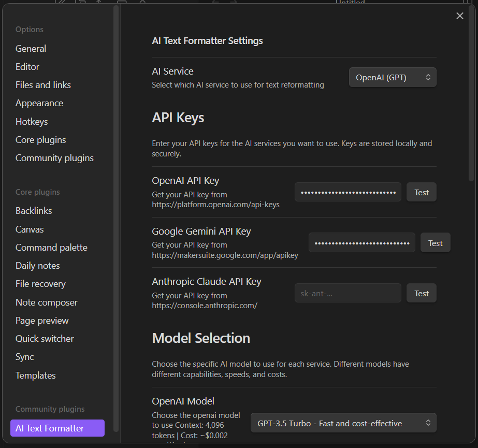This screenshot has height=448, width=478.
Task: Select Files and links settings
Action: tap(43, 85)
